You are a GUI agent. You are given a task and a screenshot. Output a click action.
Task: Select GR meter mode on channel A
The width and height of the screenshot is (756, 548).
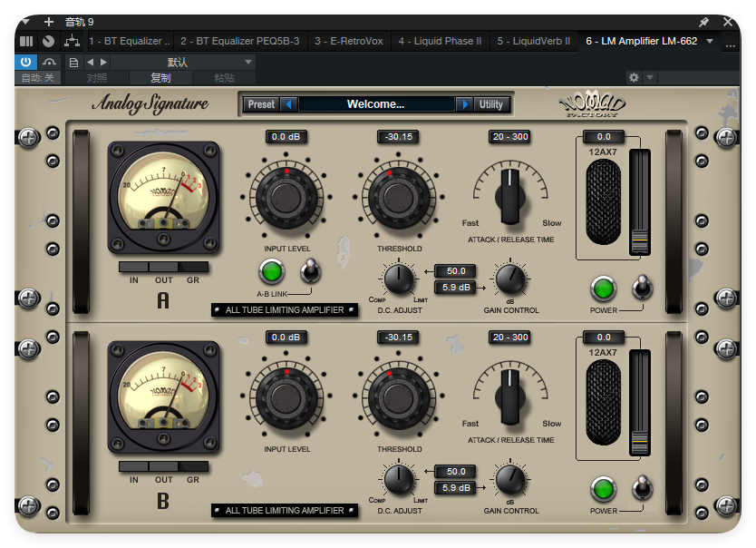pyautogui.click(x=193, y=268)
